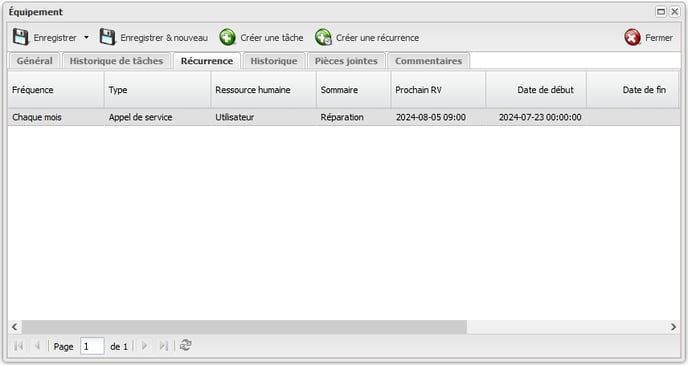Screen dimensions: 688x365
Task: Close the Équipement window with X
Action: click(674, 12)
